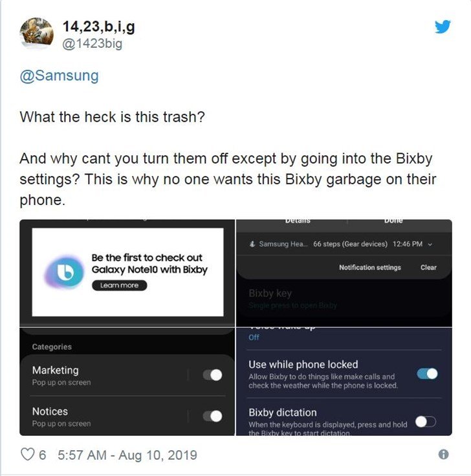Click the Twitter bird logo
The image size is (471, 476).
click(x=443, y=27)
